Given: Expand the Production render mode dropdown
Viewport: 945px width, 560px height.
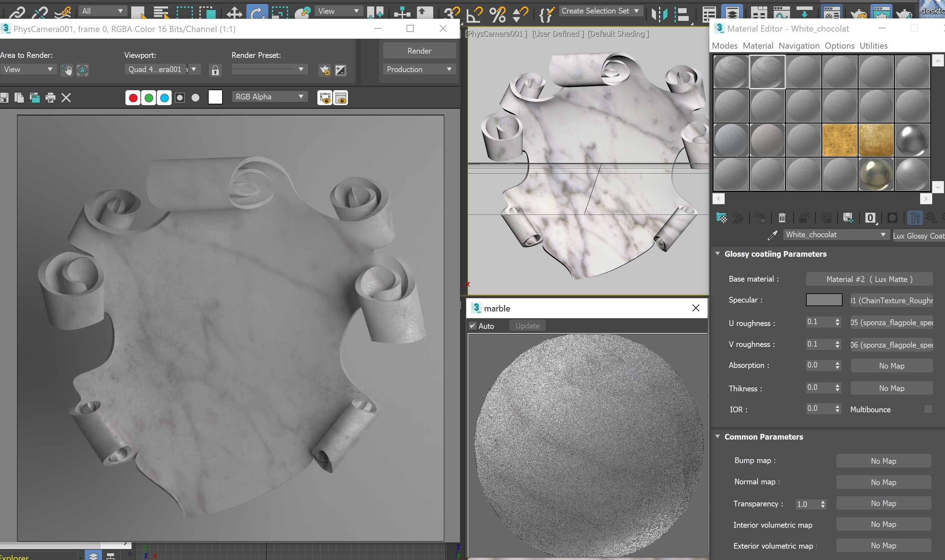Looking at the screenshot, I should (x=419, y=70).
